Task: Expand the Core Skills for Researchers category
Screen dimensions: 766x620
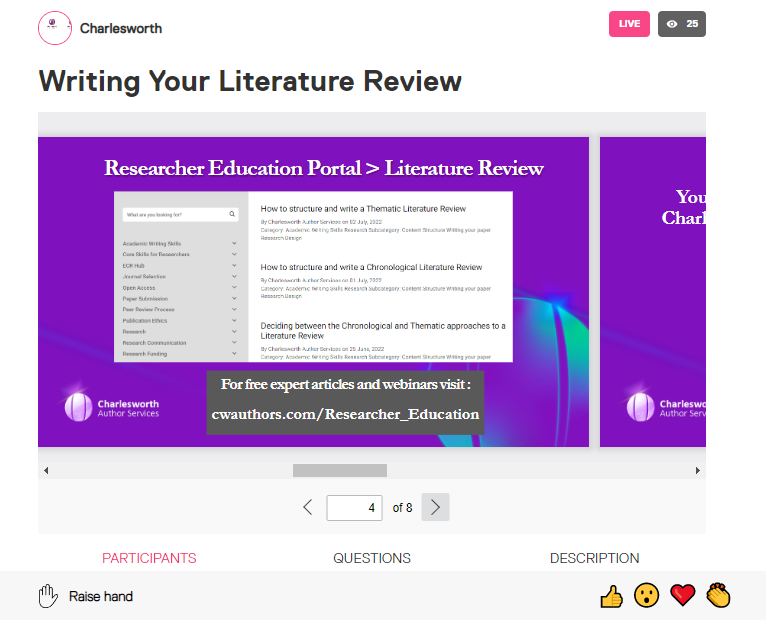Action: (x=180, y=254)
